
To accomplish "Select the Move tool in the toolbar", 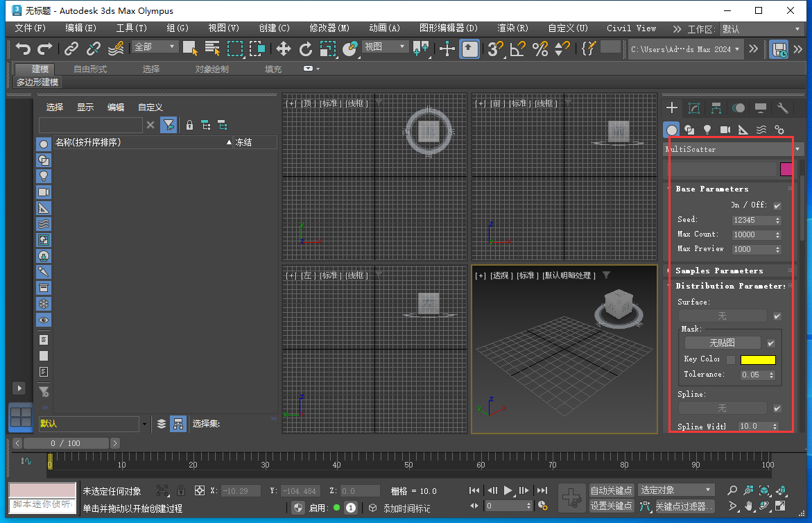I will click(x=283, y=49).
